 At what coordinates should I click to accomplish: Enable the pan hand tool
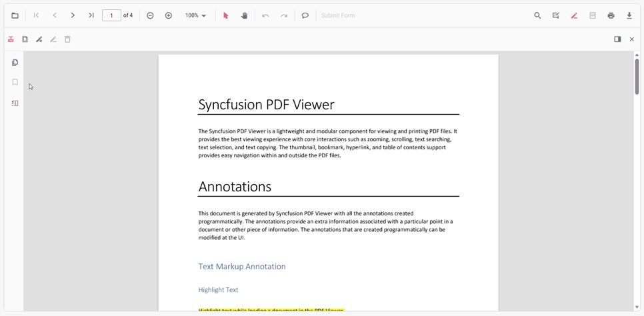pos(244,15)
